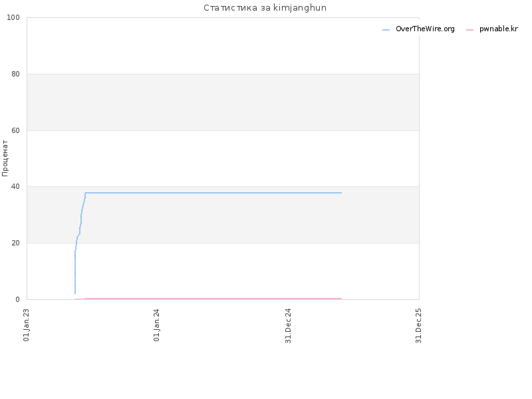Click the 40 y-axis tick label
The image size is (532, 399).
(x=15, y=187)
